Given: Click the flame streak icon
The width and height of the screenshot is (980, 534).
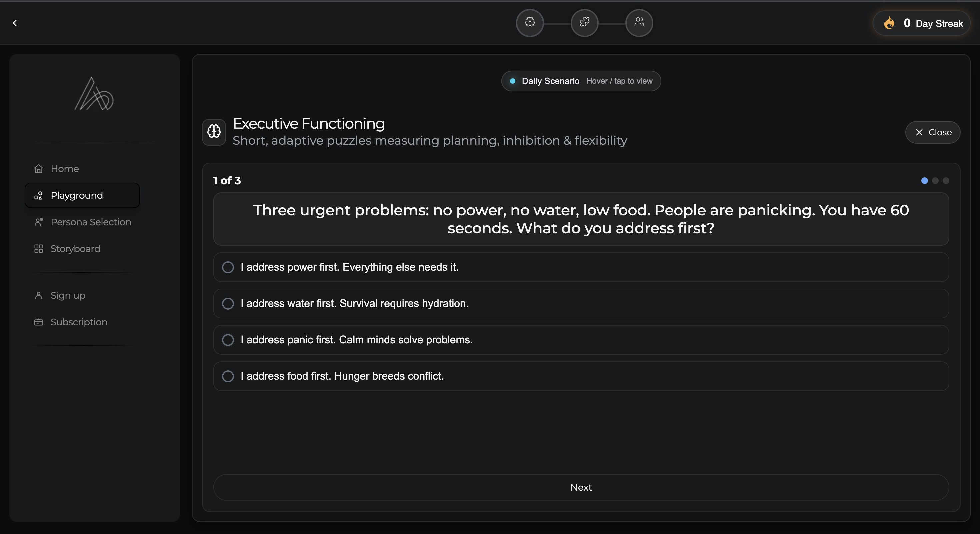Looking at the screenshot, I should click(x=889, y=23).
